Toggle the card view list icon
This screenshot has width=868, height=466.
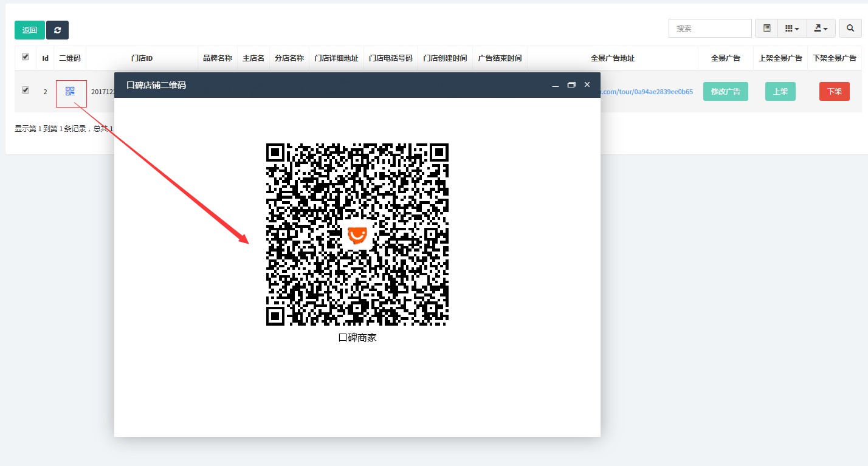[766, 28]
